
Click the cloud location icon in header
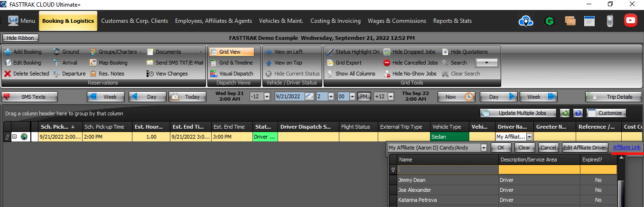pos(526,21)
